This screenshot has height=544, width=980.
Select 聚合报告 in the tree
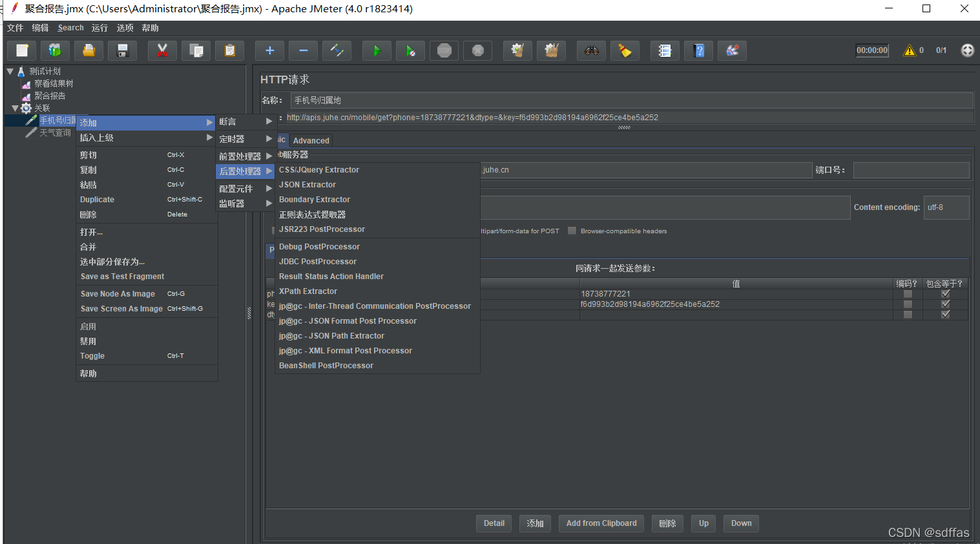pos(50,96)
